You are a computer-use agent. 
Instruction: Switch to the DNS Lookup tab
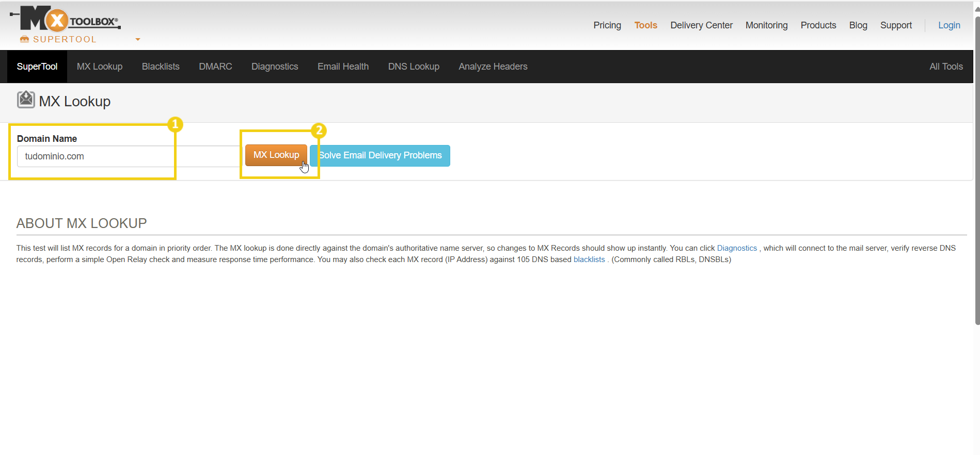click(414, 67)
